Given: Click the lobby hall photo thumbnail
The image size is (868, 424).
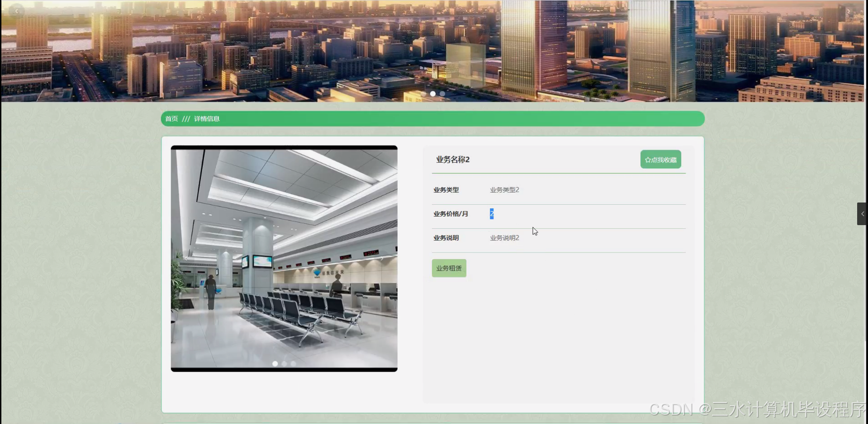Looking at the screenshot, I should [x=284, y=258].
